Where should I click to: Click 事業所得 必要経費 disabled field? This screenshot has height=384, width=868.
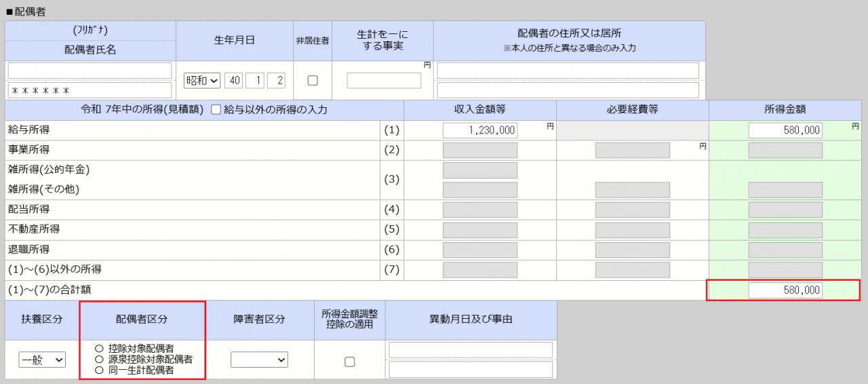pyautogui.click(x=633, y=150)
